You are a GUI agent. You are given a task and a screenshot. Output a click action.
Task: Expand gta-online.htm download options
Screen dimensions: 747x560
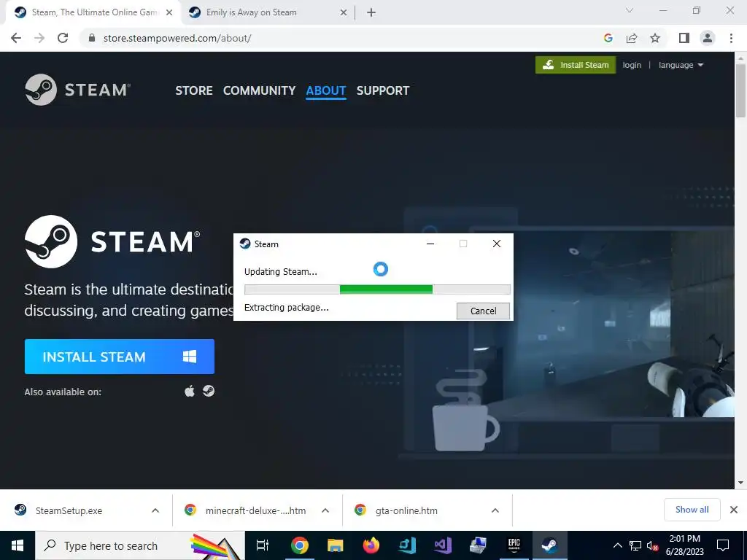pyautogui.click(x=495, y=510)
